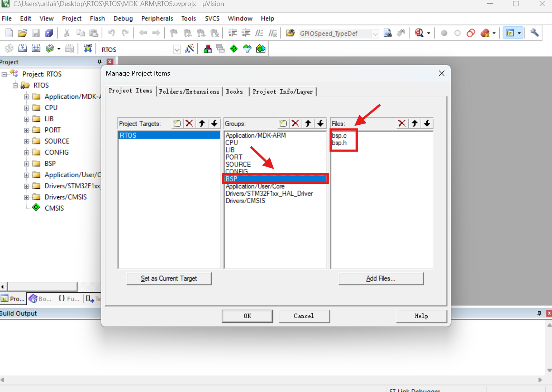
Task: Open Options for Target via magic wand icon
Action: coord(189,48)
